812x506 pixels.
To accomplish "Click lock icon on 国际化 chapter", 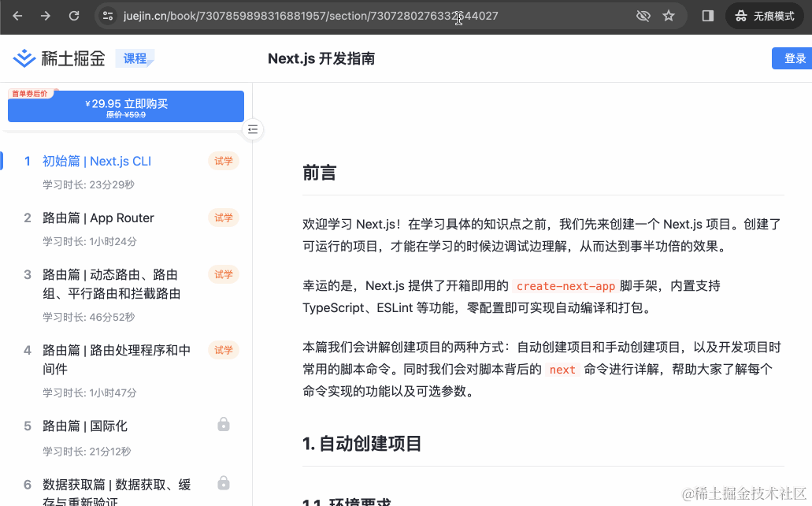I will (224, 425).
